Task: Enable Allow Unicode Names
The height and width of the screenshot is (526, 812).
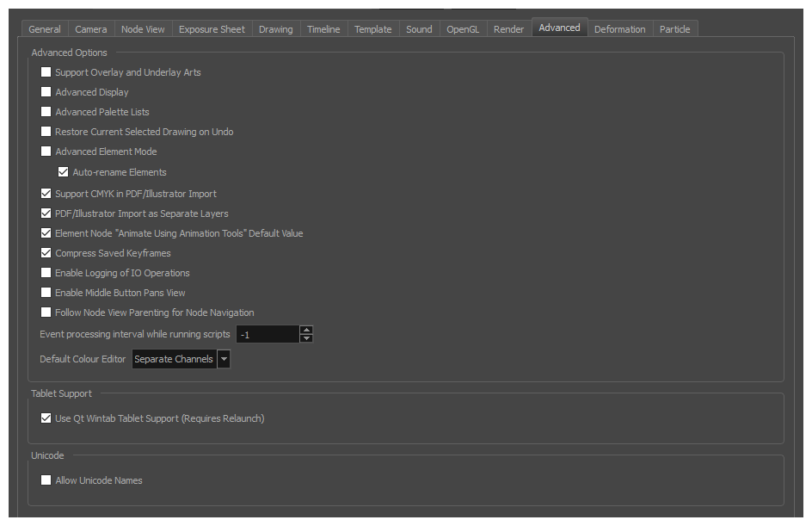Action: [46, 480]
